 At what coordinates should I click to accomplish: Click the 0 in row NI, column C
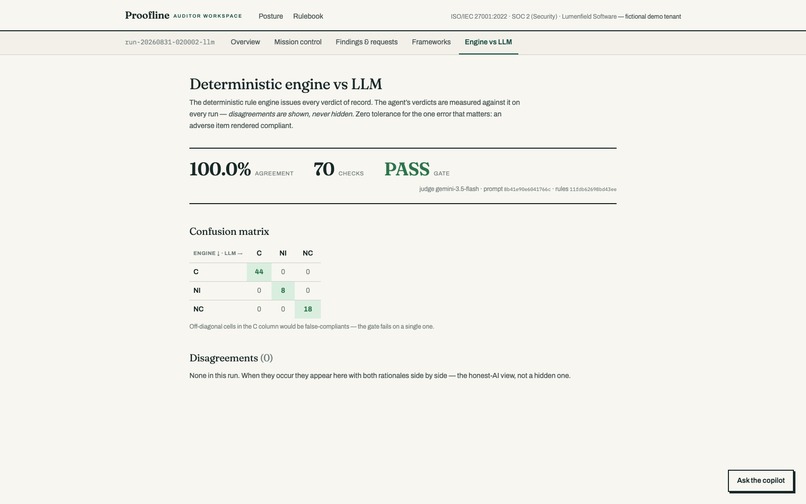[259, 291]
